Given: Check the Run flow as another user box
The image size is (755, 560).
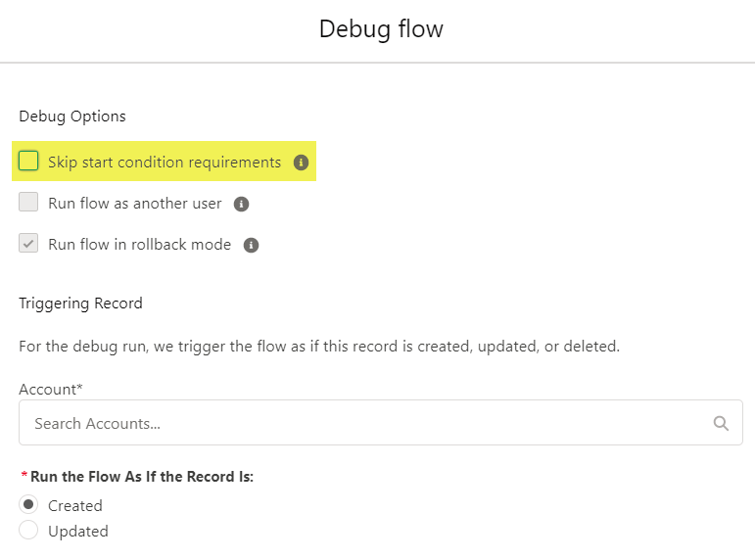Looking at the screenshot, I should pos(28,202).
